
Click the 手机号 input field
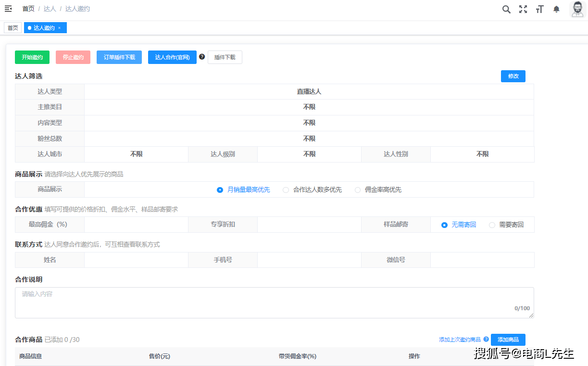coord(309,260)
